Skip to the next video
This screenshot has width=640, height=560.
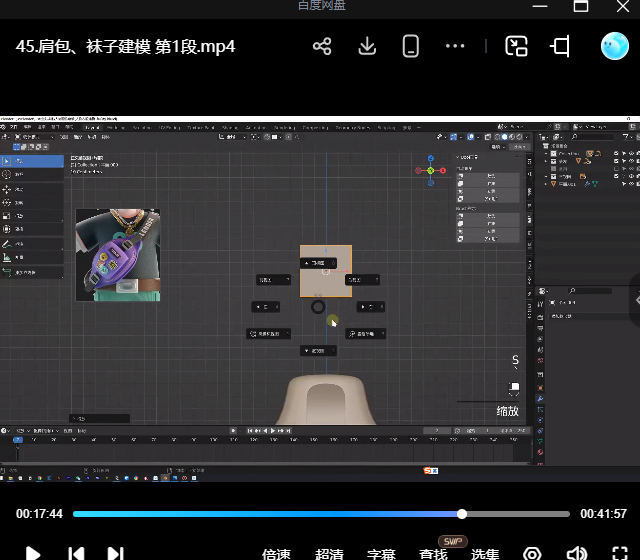pyautogui.click(x=116, y=553)
